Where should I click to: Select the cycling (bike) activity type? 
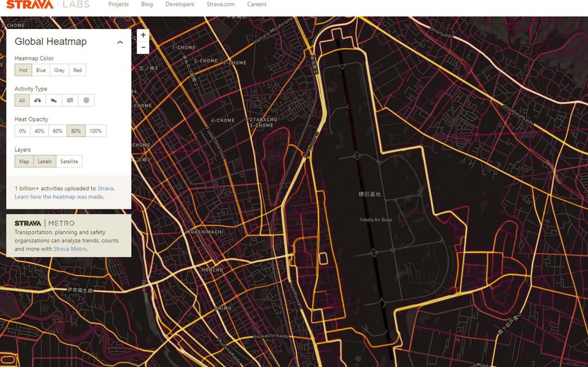coord(37,100)
